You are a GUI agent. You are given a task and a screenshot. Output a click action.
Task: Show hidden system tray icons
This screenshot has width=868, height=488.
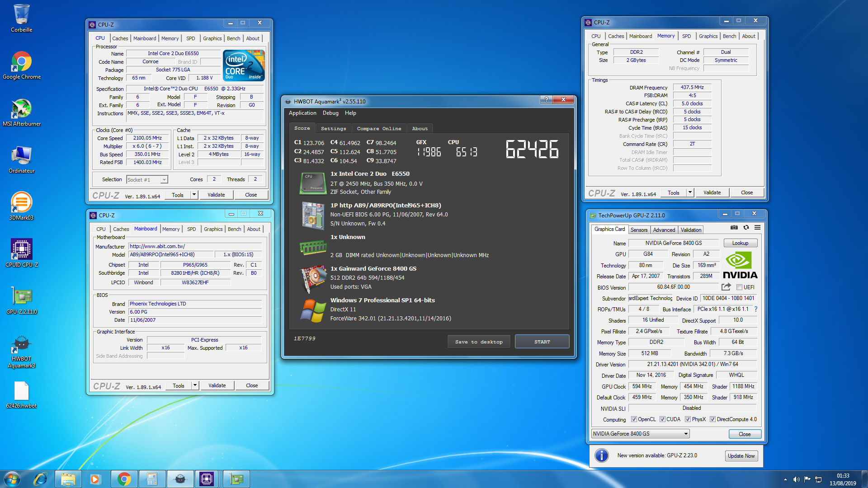point(785,479)
